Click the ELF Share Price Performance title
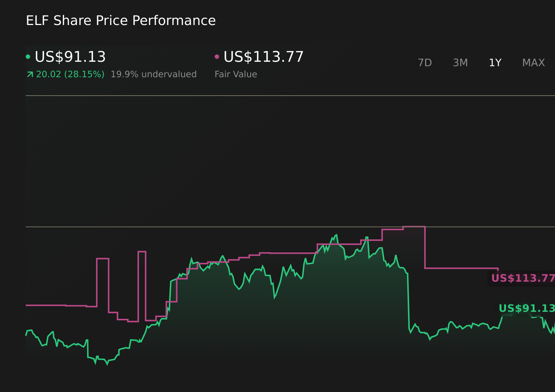555x392 pixels. tap(121, 20)
